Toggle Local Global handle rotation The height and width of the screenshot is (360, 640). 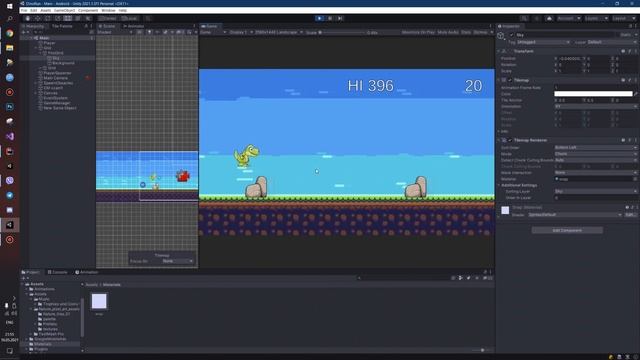pyautogui.click(x=129, y=18)
